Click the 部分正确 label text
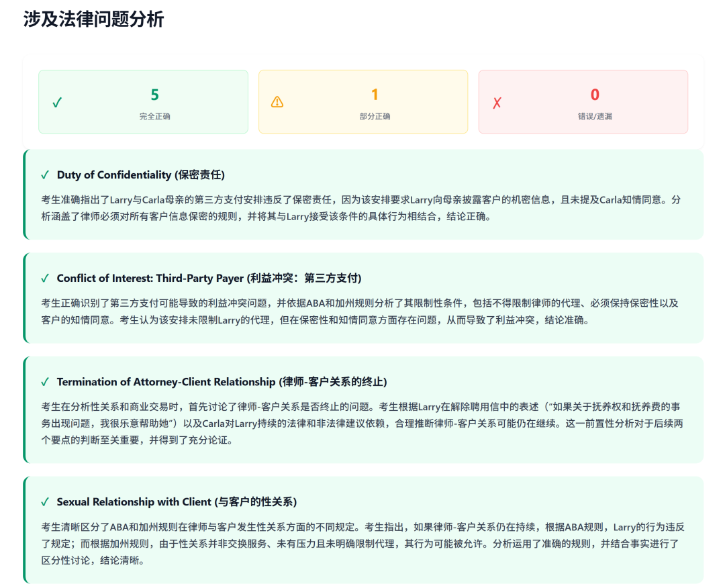This screenshot has height=588, width=725. (x=375, y=116)
